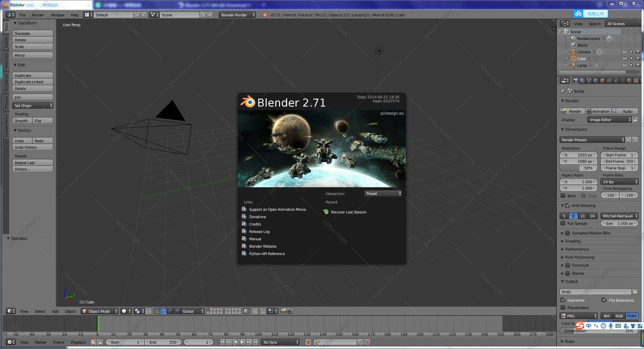Select the Modifiers wrench icon in Properties

click(x=616, y=81)
